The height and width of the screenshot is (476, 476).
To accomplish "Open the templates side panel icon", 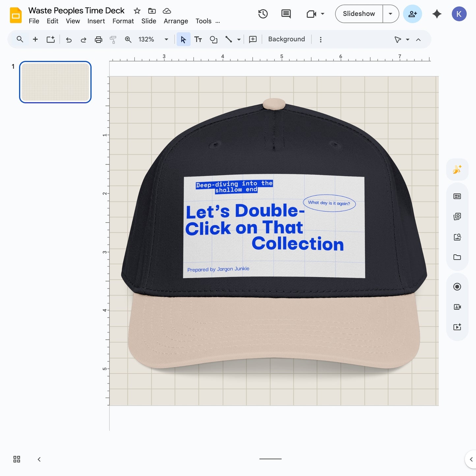I will tap(457, 196).
